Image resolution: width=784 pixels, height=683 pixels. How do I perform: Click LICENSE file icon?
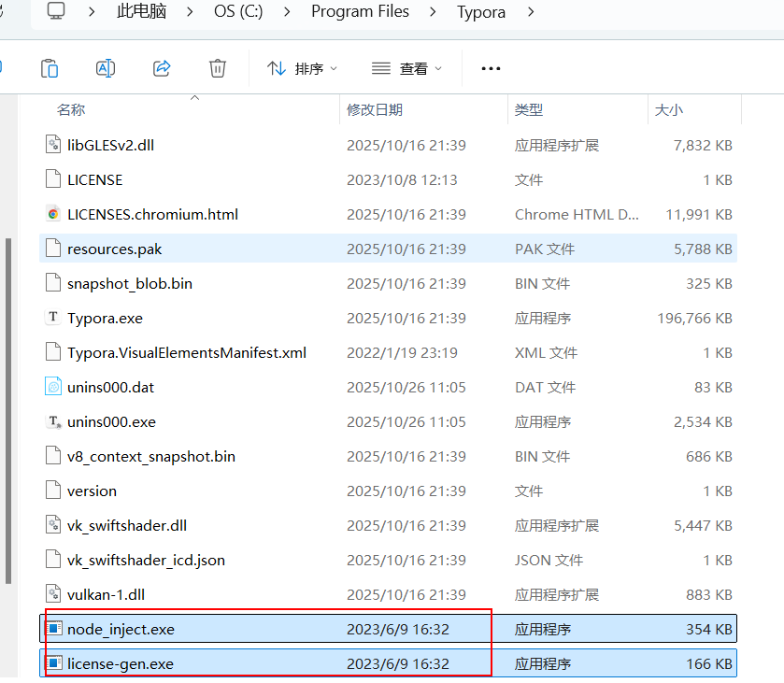click(53, 179)
